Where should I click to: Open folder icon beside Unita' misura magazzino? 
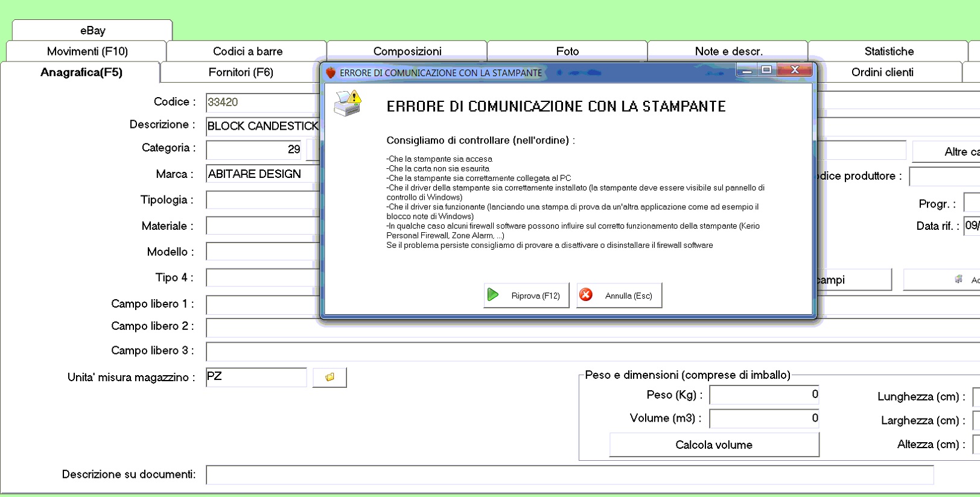point(329,378)
